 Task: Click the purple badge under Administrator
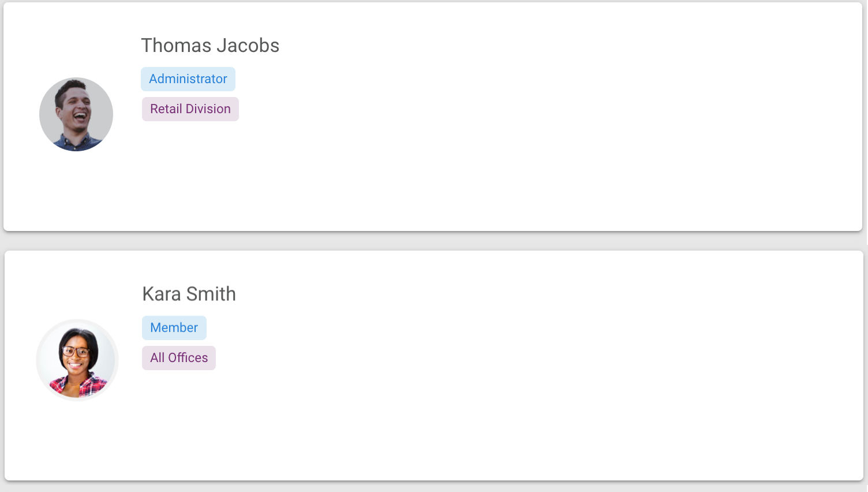[190, 109]
